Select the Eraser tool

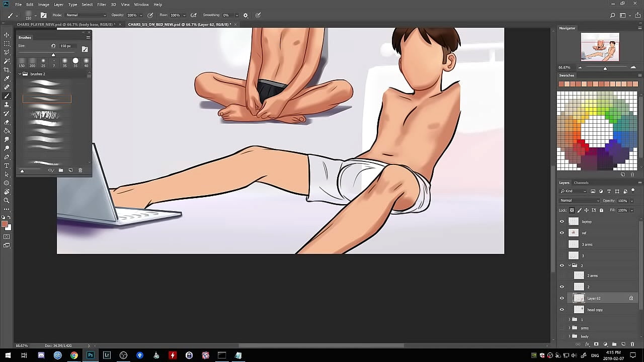tap(7, 122)
